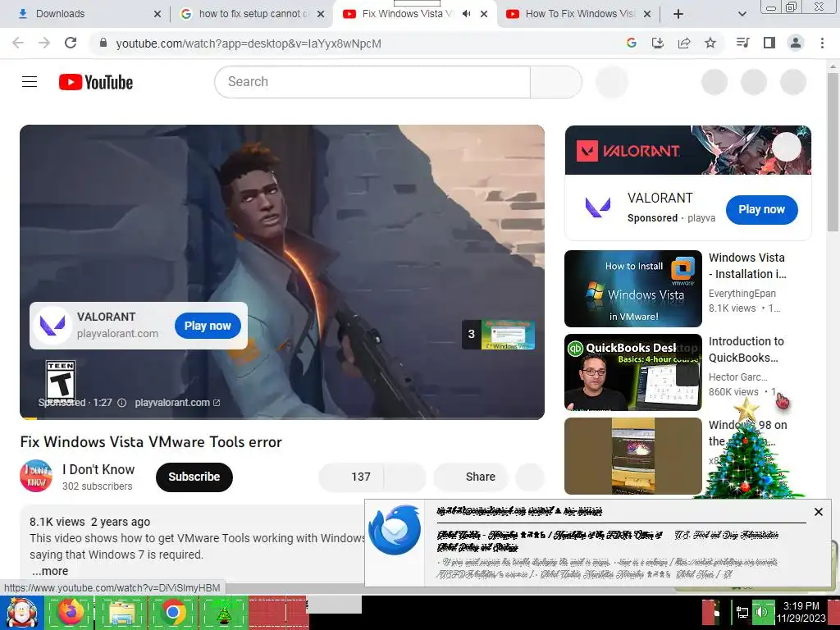
Task: Click the network tray icon
Action: (742, 612)
